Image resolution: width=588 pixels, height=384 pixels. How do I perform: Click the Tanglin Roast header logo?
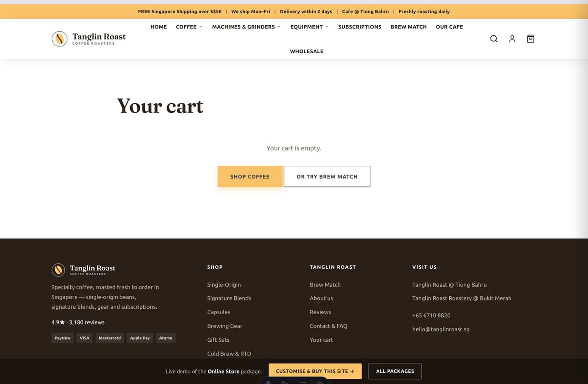point(89,39)
